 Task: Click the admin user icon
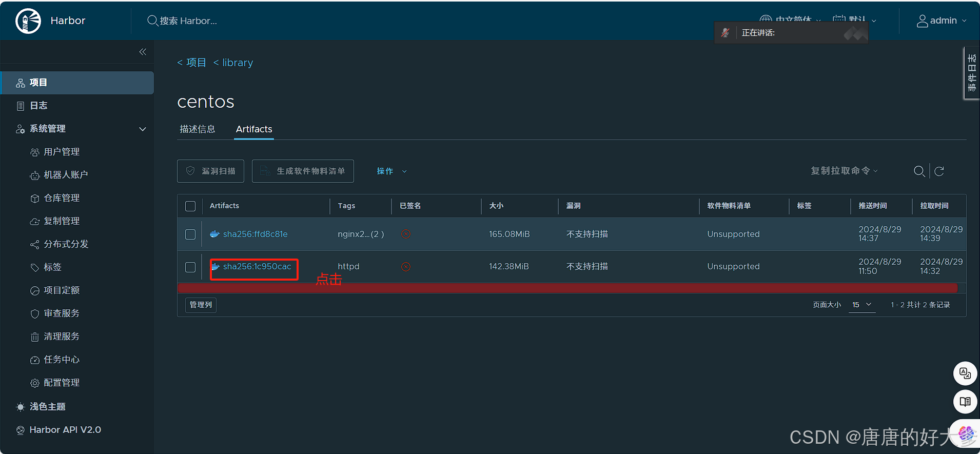coord(922,21)
